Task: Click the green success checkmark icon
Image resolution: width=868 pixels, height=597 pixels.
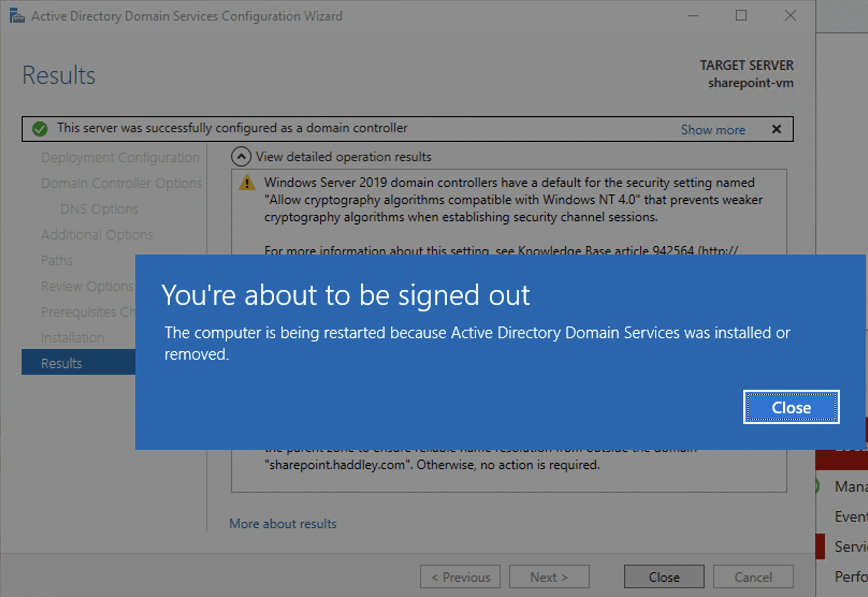Action: pyautogui.click(x=40, y=129)
